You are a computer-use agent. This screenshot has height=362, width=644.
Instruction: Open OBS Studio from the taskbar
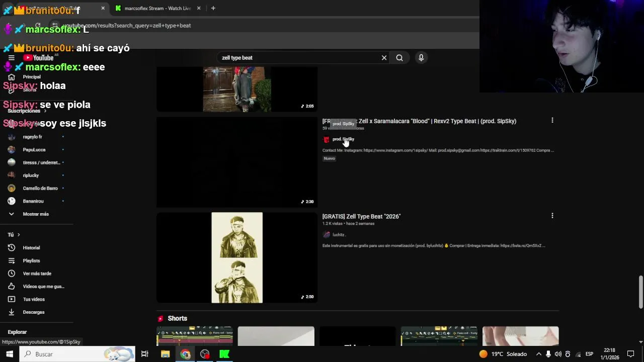(205, 354)
